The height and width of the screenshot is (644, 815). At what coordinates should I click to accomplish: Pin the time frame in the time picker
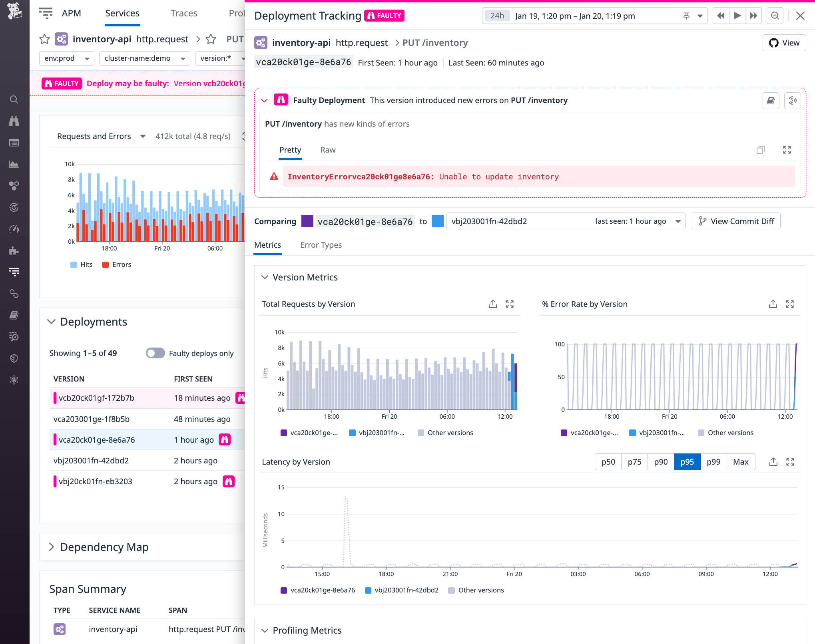pos(686,16)
